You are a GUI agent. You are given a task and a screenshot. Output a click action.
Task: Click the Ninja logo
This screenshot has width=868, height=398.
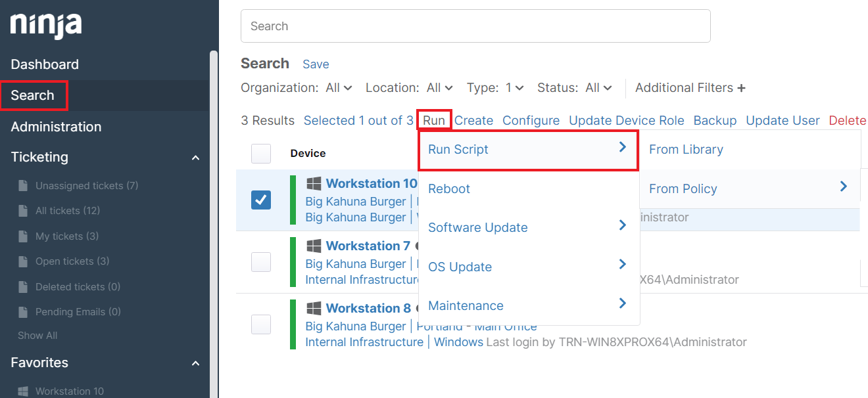[x=46, y=26]
